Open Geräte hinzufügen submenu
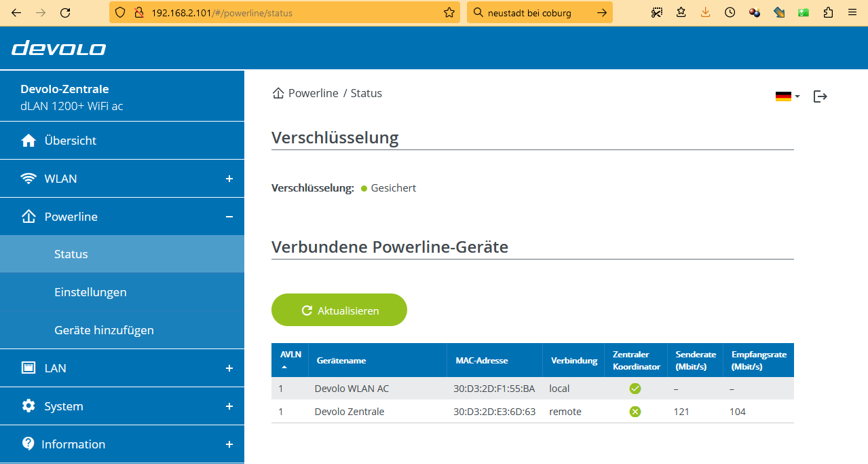The height and width of the screenshot is (464, 868). [122, 330]
